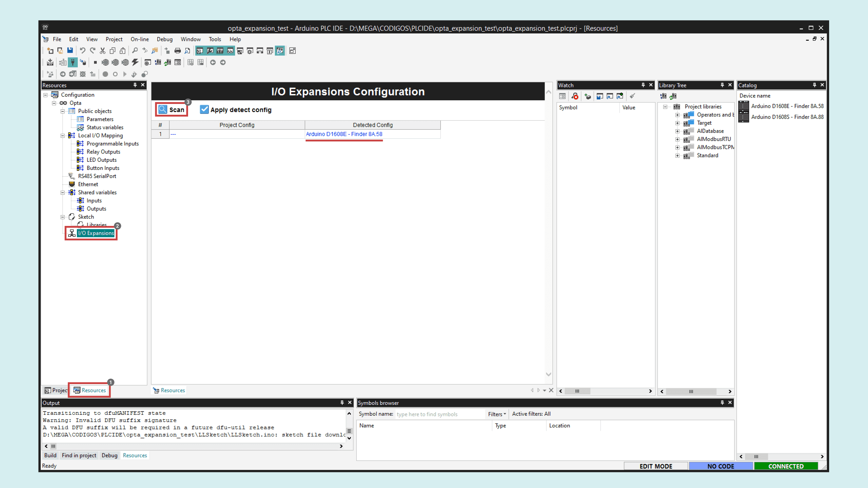Pin the Catalog panel

click(814, 85)
